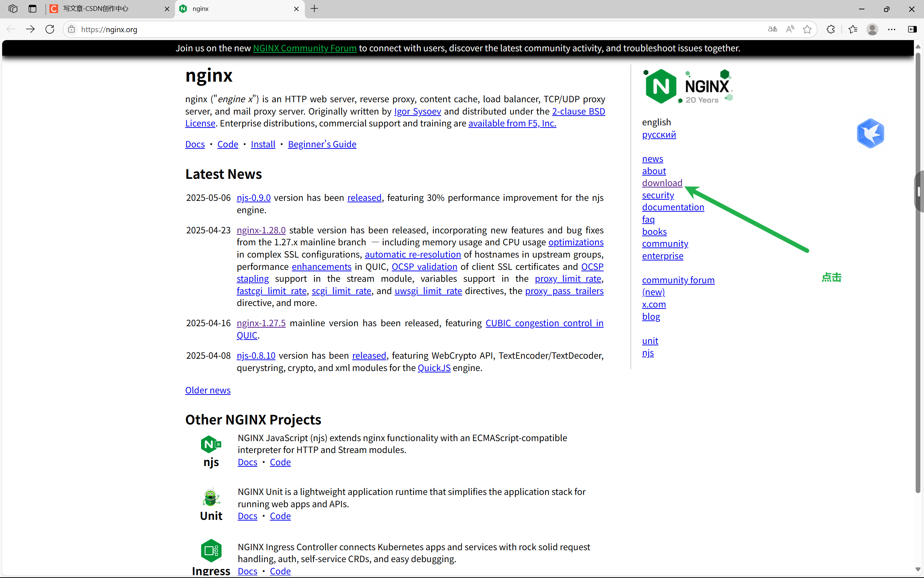Viewport: 924px width, 578px height.
Task: Click the read aloud icon
Action: [x=790, y=29]
